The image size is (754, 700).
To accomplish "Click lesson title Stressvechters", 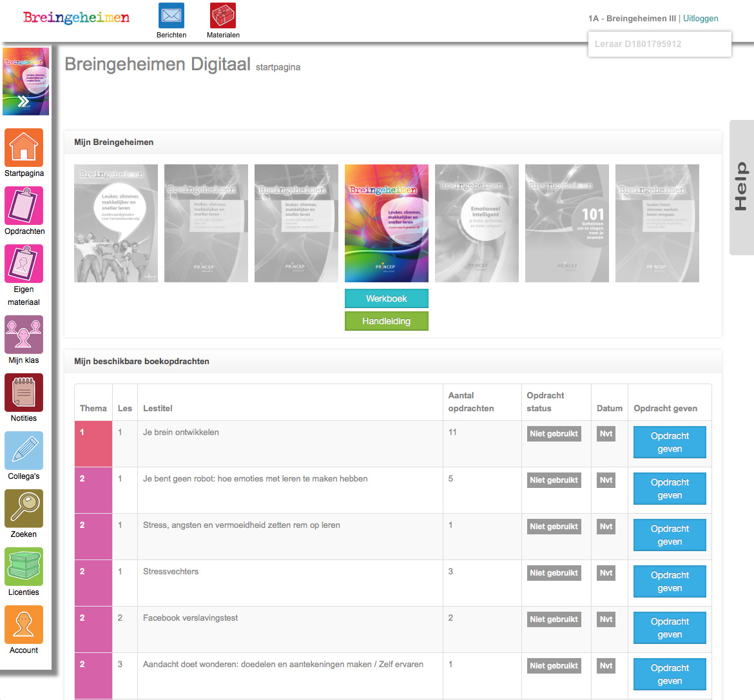I will [171, 571].
